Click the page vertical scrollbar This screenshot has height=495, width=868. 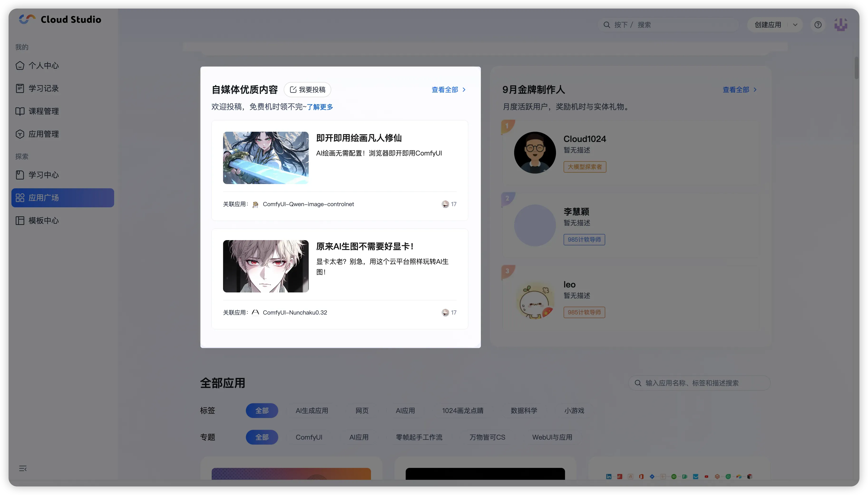[x=856, y=68]
